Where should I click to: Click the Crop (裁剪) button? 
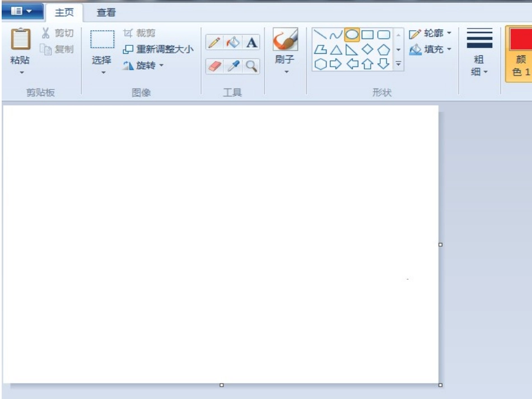point(139,33)
